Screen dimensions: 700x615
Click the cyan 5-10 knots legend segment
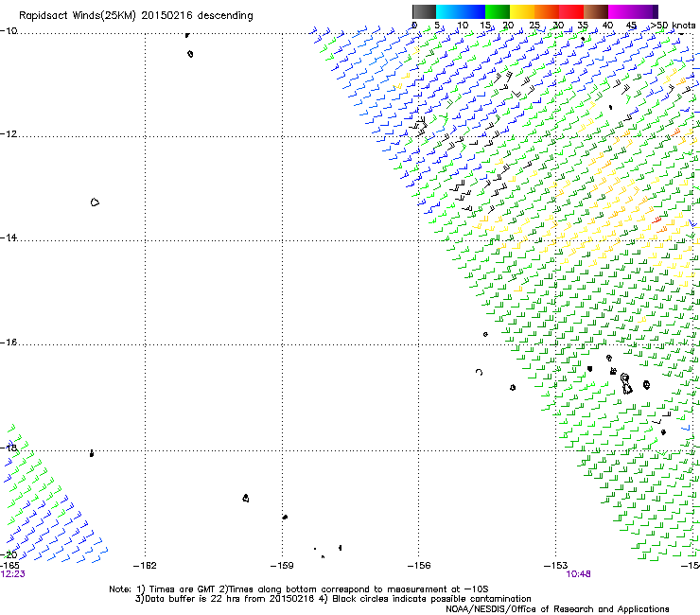448,11
